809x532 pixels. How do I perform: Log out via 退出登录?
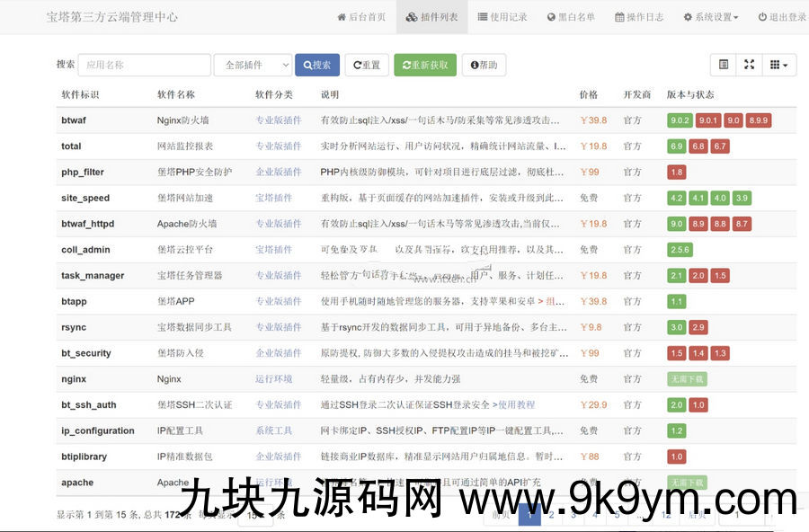[781, 17]
